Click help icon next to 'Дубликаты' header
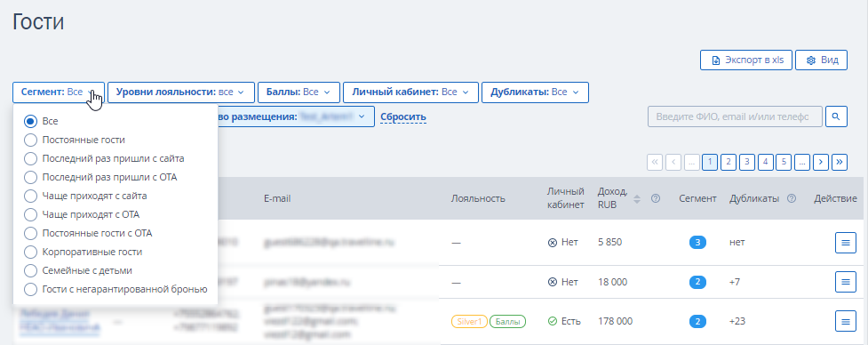The width and height of the screenshot is (868, 345). point(792,199)
